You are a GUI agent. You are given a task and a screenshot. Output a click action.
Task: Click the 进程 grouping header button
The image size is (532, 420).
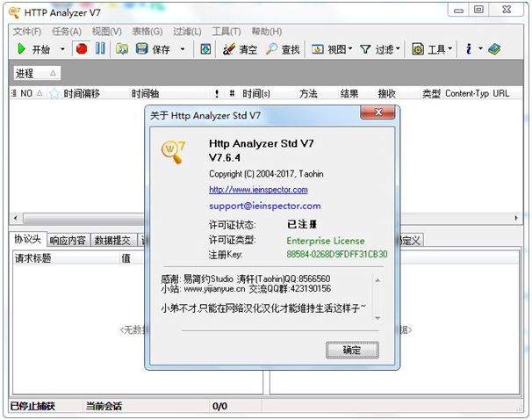37,73
